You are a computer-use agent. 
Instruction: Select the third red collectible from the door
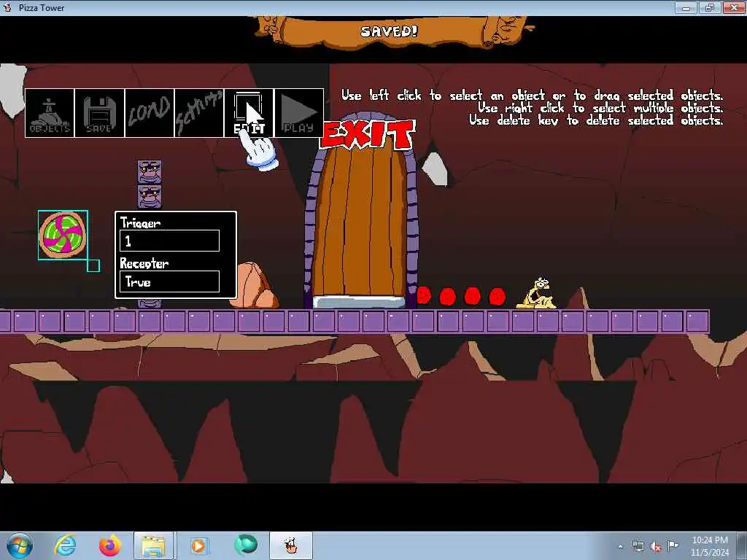tap(472, 296)
